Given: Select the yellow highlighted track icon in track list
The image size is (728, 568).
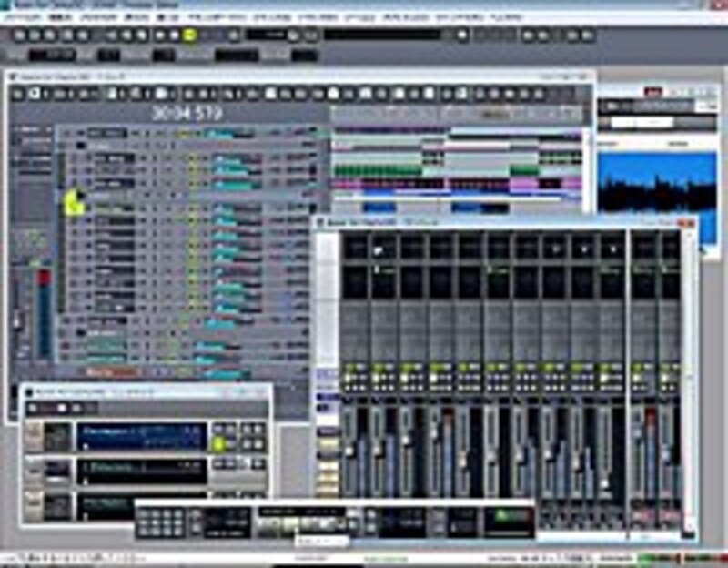Looking at the screenshot, I should (x=75, y=203).
